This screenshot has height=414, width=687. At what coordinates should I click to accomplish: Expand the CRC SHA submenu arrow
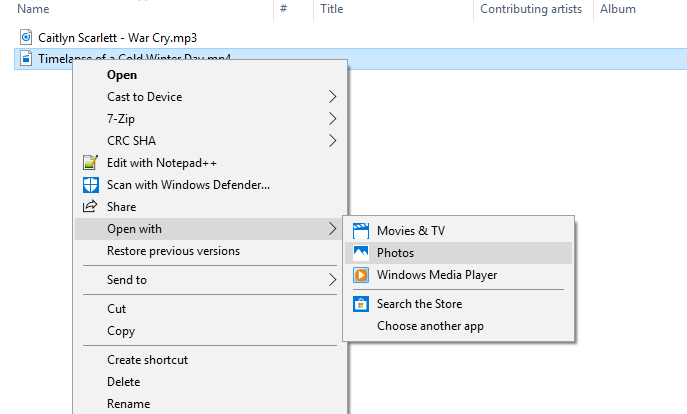tap(333, 141)
